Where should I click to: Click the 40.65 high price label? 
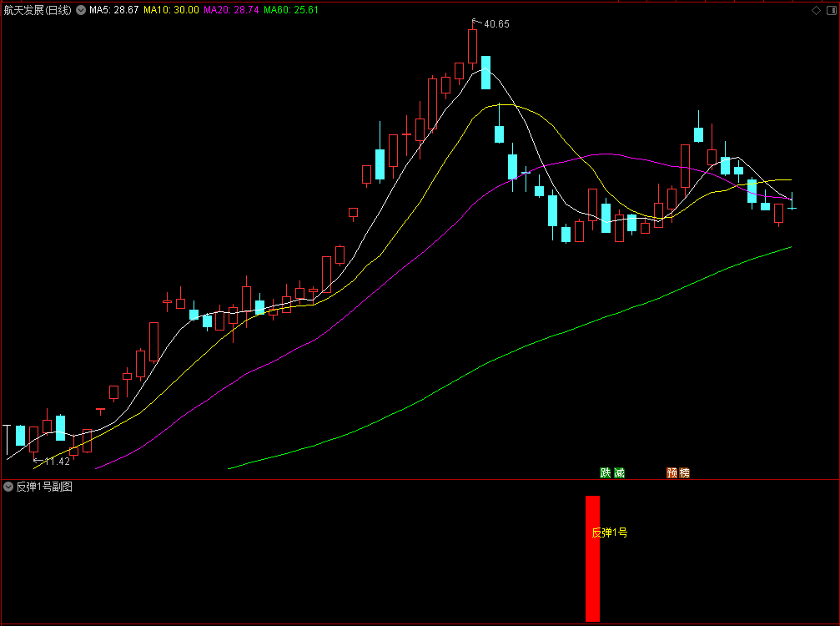(496, 24)
